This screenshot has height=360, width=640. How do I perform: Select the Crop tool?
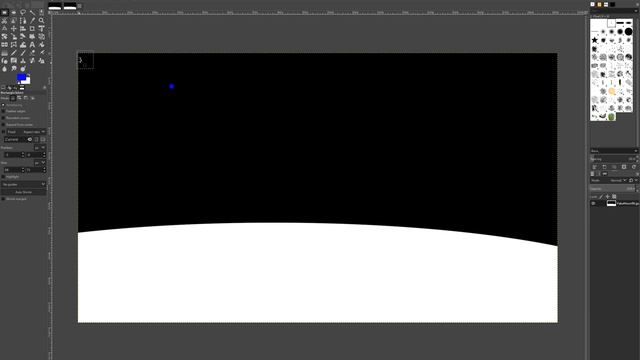[32, 29]
